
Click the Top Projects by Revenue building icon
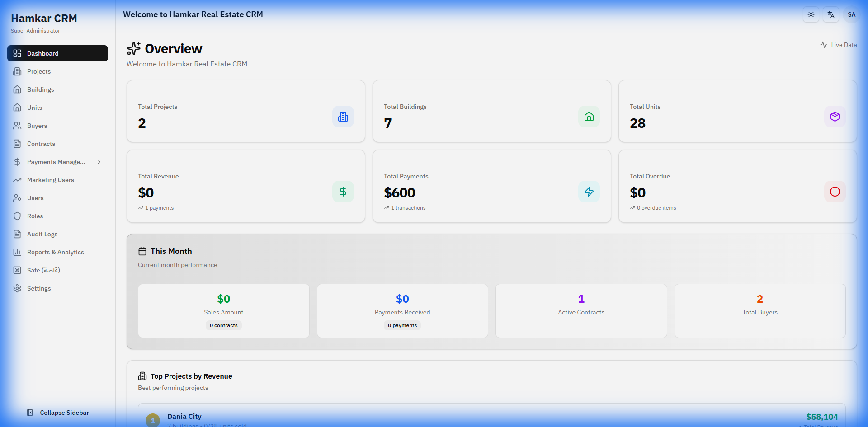pyautogui.click(x=142, y=376)
